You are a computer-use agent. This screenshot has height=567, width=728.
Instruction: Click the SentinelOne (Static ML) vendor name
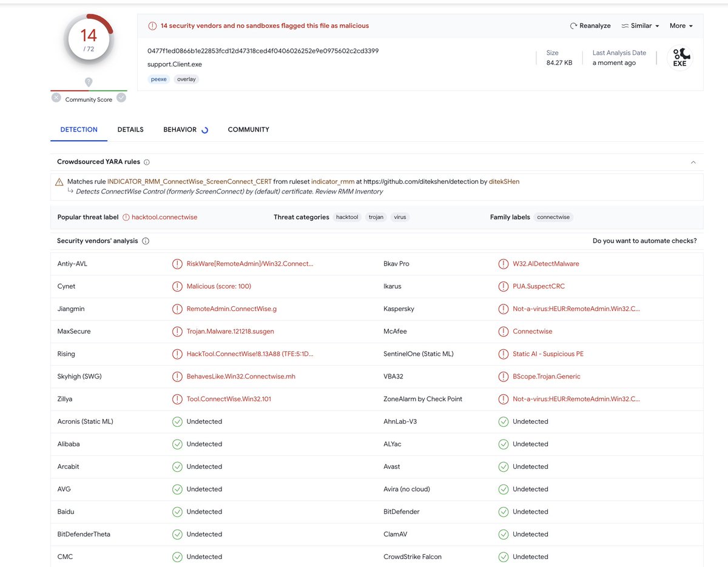[x=419, y=354]
